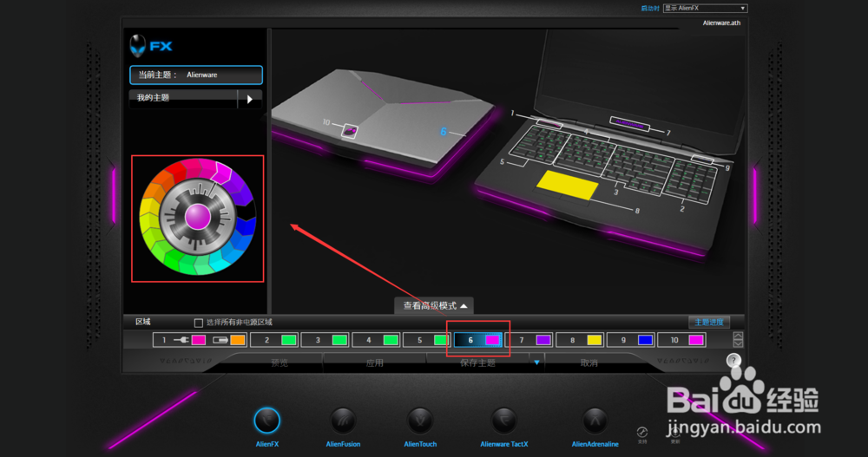The height and width of the screenshot is (457, 868).
Task: Click zone 7 purple color swatch
Action: (543, 340)
